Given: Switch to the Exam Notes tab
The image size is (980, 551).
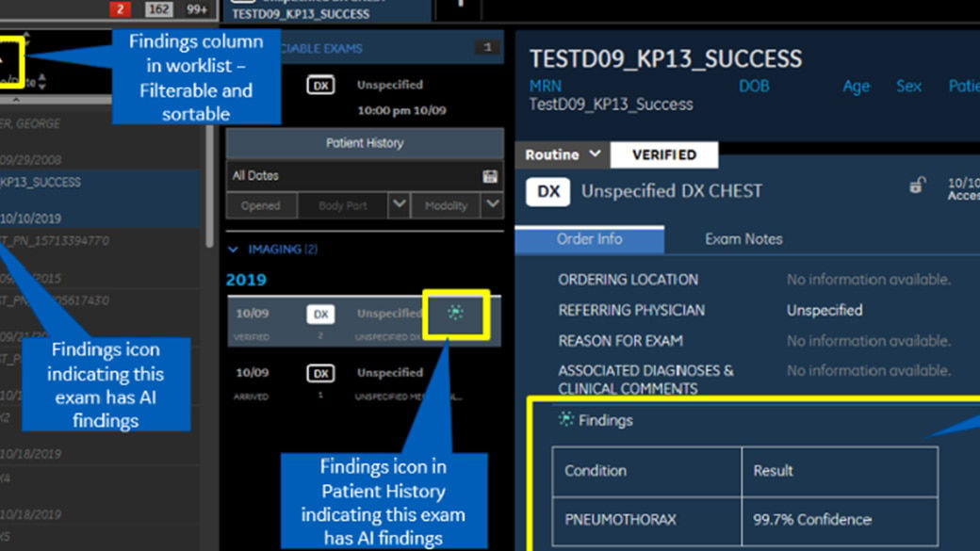Looking at the screenshot, I should pos(743,239).
